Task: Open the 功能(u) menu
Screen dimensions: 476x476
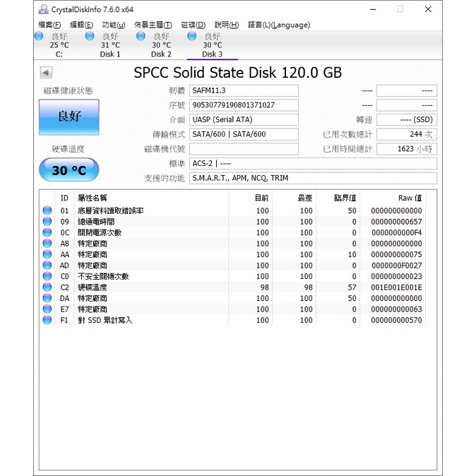Action: [113, 25]
